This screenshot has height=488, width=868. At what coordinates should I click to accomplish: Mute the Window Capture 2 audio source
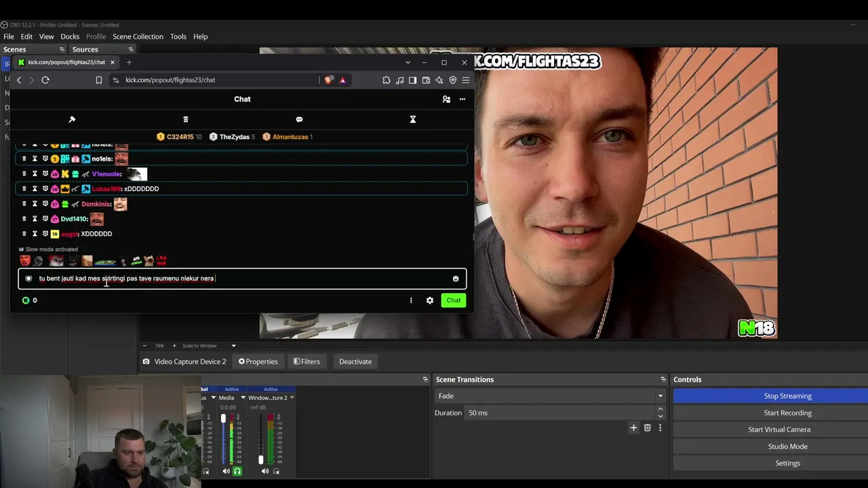point(265,471)
